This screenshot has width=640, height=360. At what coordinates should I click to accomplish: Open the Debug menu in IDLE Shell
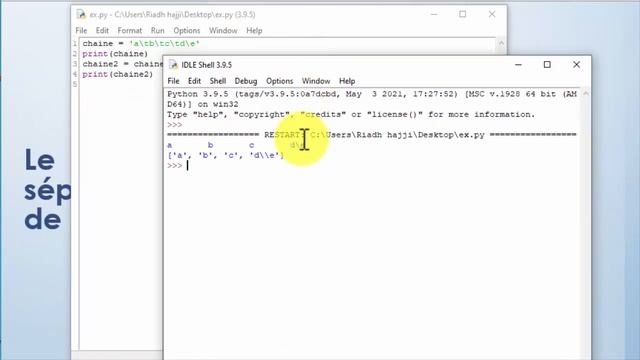[x=246, y=81]
